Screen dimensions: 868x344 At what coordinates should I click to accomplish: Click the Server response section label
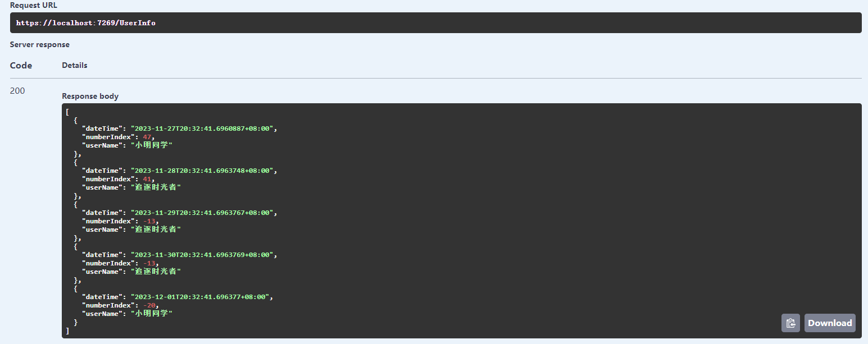(39, 44)
